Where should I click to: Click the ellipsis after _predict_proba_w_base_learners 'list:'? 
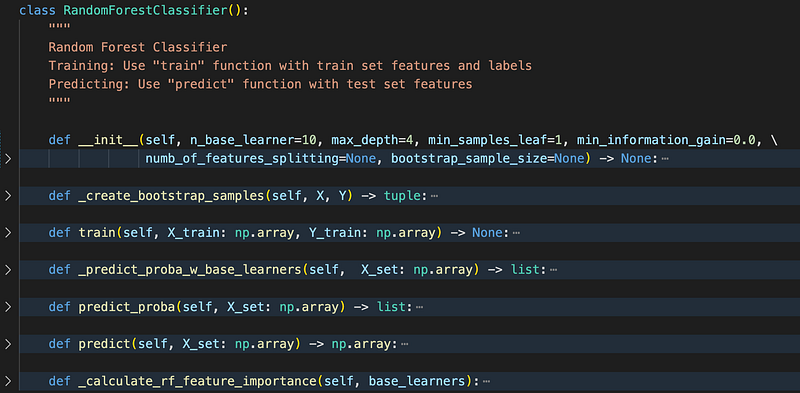click(x=554, y=270)
